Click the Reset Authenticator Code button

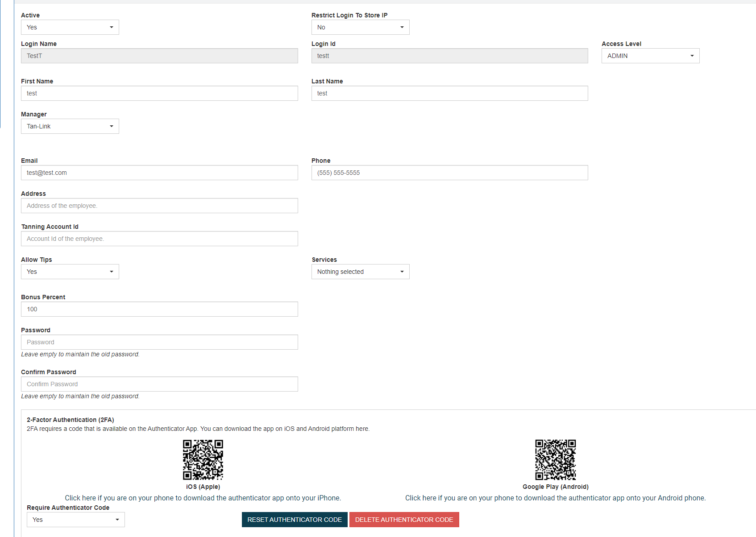click(x=295, y=520)
